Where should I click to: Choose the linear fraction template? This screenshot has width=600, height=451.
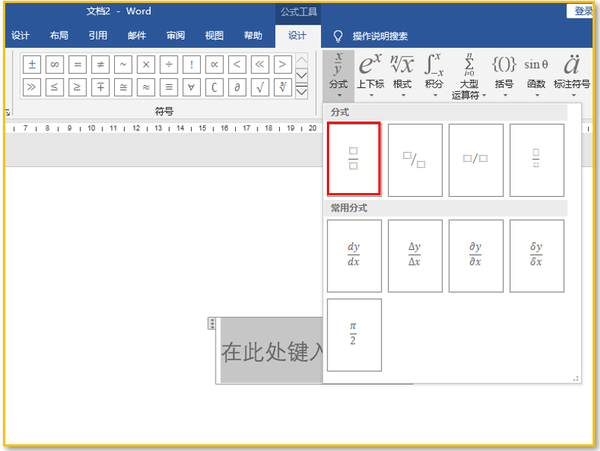(476, 160)
